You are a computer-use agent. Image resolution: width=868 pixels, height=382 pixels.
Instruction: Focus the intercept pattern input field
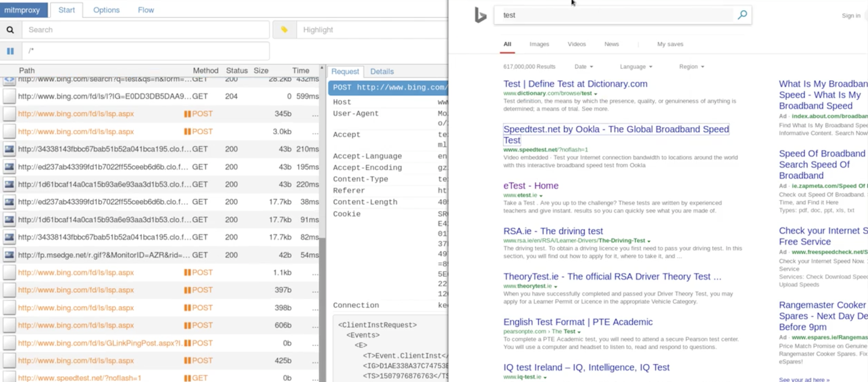pyautogui.click(x=145, y=51)
